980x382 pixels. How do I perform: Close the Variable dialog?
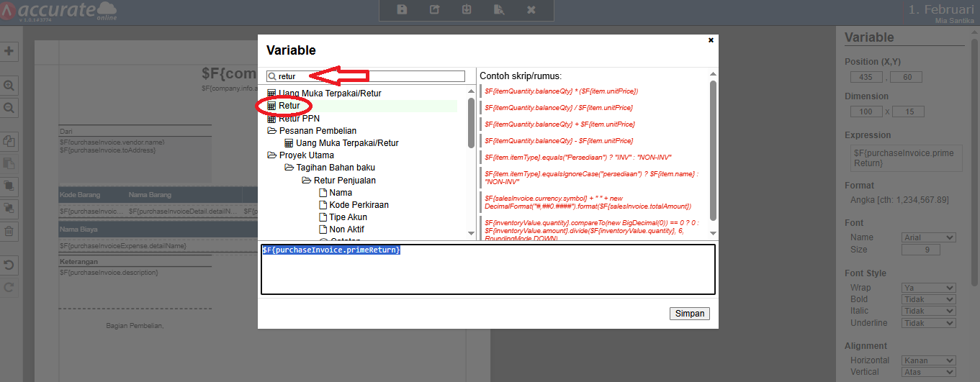[711, 40]
